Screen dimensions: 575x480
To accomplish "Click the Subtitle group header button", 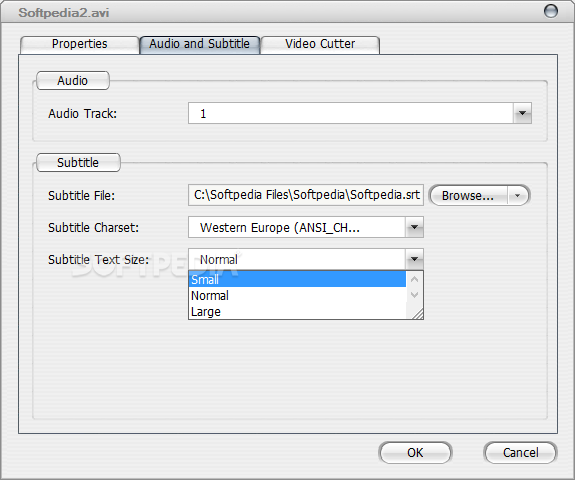I will [78, 162].
